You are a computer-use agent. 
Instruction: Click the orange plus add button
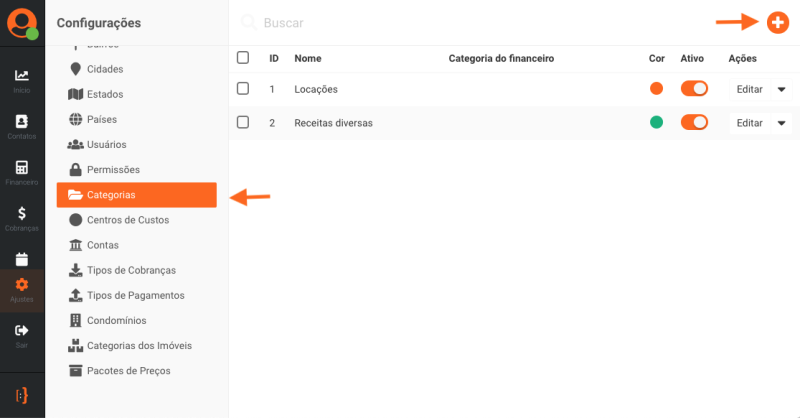(776, 22)
